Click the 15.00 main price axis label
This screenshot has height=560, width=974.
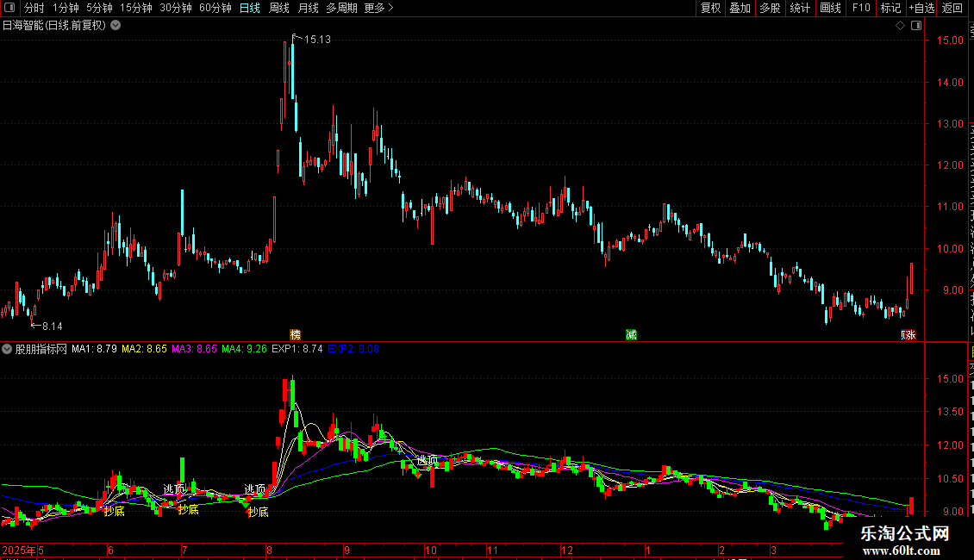(951, 40)
